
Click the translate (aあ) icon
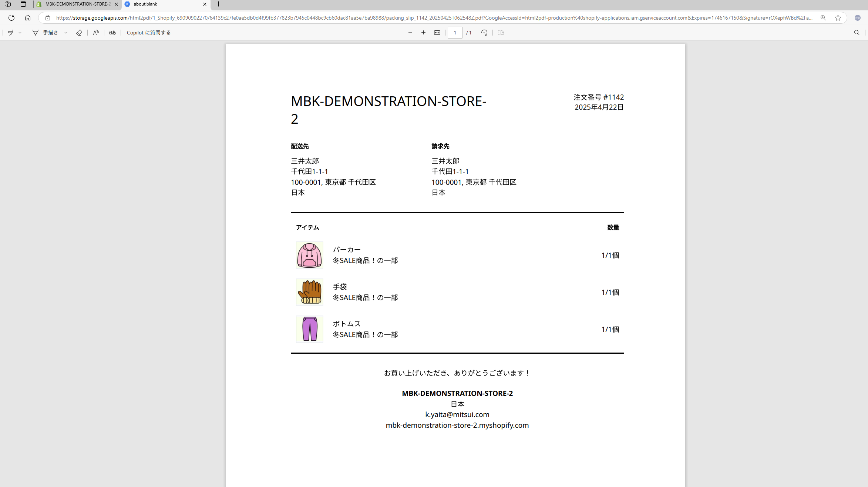[112, 33]
